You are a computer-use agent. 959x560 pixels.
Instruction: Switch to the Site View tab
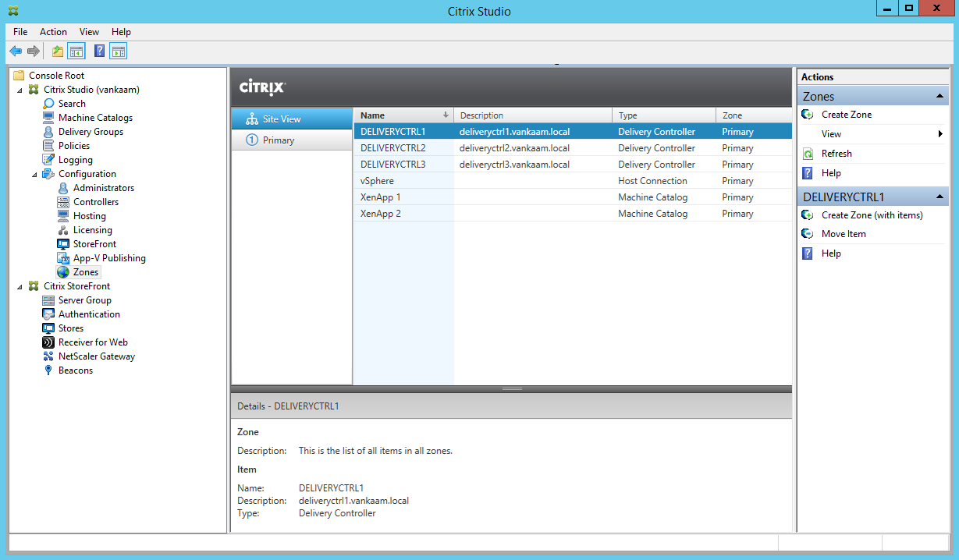click(x=292, y=119)
